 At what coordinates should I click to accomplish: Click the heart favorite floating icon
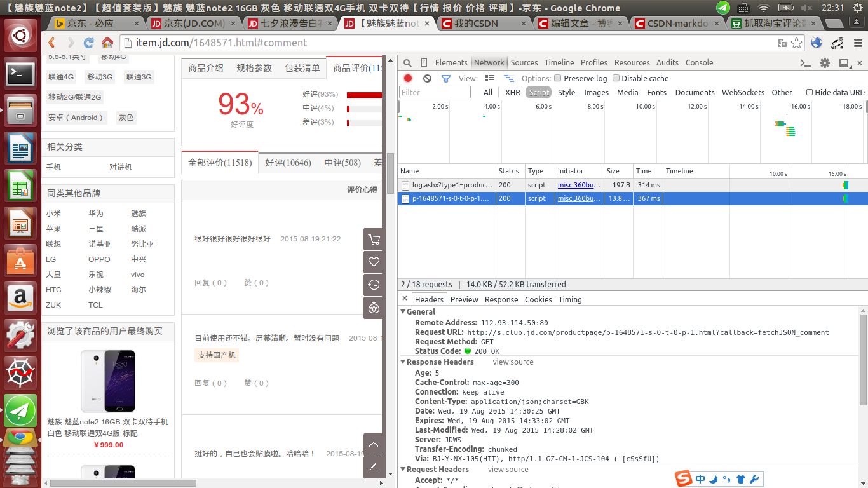[x=374, y=262]
